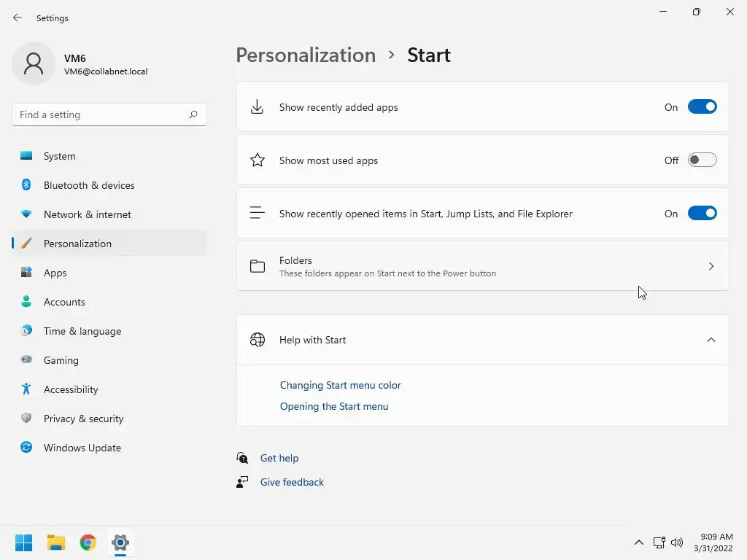
Task: Click the Find a setting search box
Action: click(102, 114)
